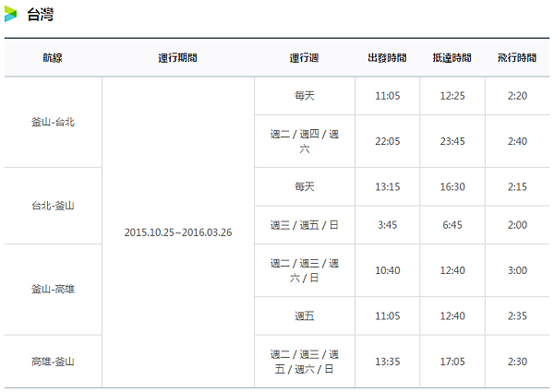
Task: Select the 週三 / 週五 / 日 schedule cell
Action: [x=304, y=224]
